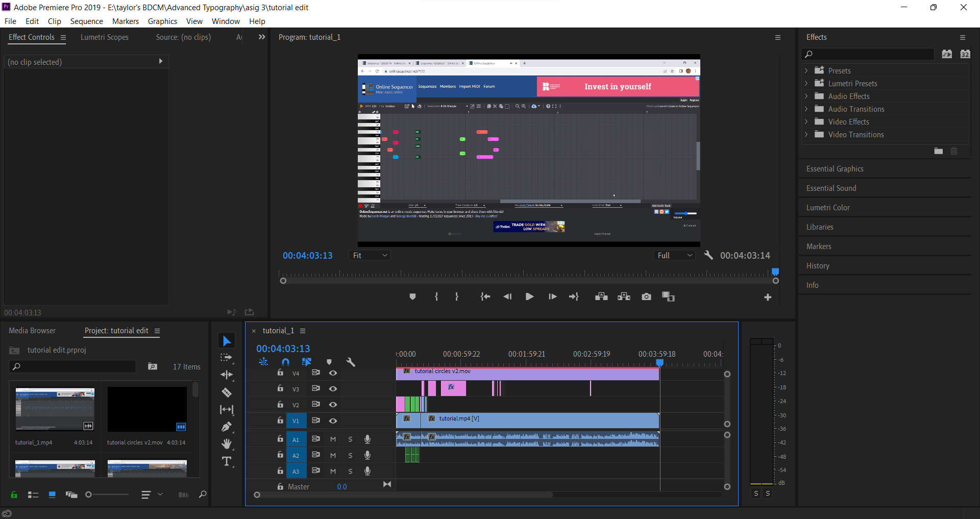Click the Extract button

pyautogui.click(x=624, y=297)
